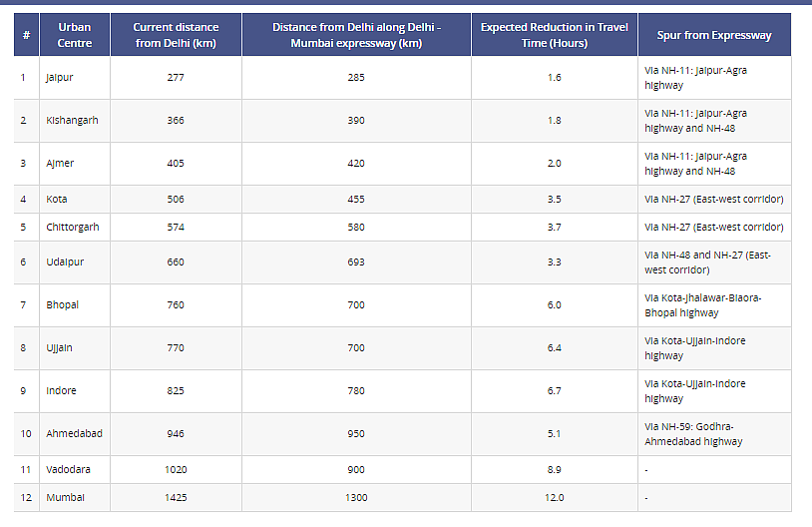Click travel time reduction 1.6
812x527 pixels.
click(554, 77)
